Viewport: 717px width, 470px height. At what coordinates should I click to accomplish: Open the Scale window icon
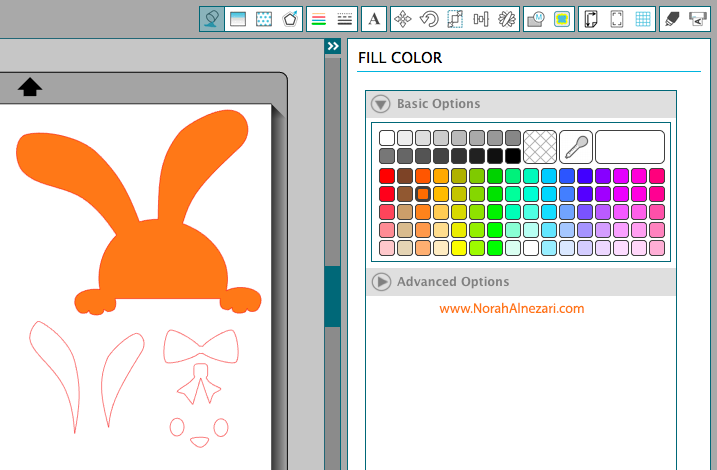pos(455,19)
